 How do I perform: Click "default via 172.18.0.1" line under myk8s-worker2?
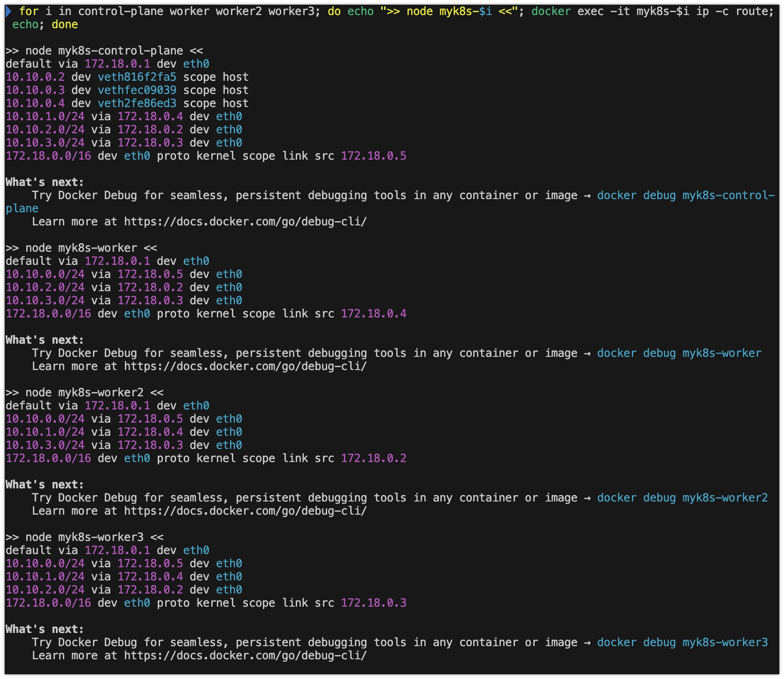tap(108, 406)
